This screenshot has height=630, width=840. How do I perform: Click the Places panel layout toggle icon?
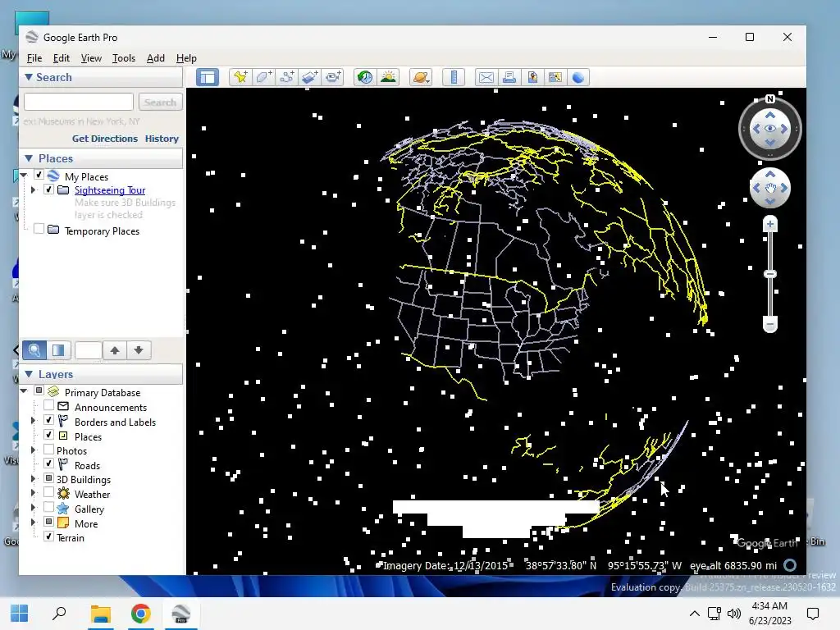point(58,350)
